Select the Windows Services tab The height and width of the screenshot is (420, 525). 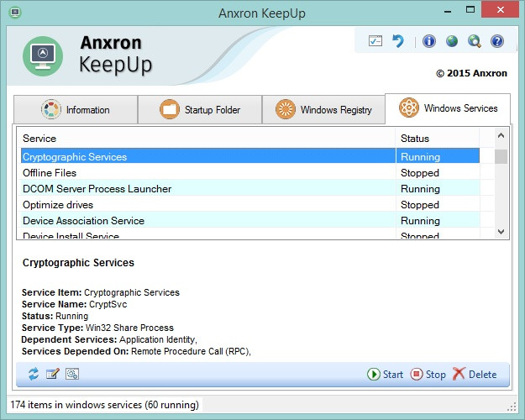pos(448,108)
